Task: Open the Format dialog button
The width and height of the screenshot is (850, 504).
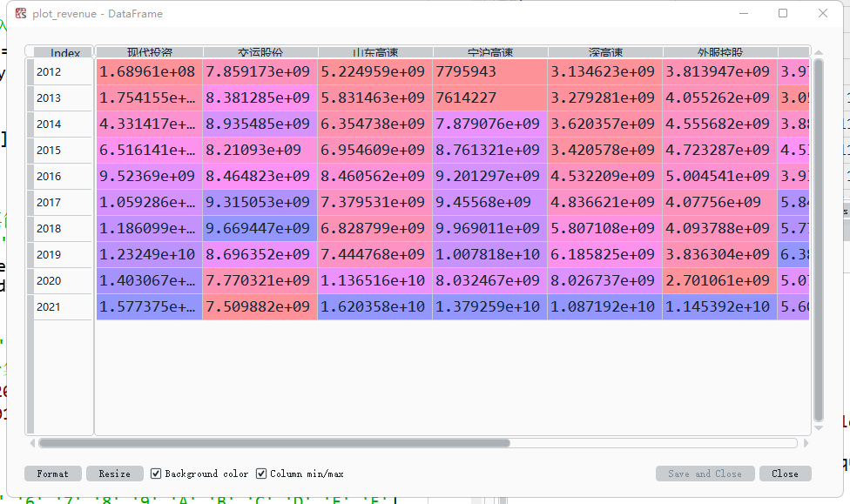Action: click(x=52, y=474)
